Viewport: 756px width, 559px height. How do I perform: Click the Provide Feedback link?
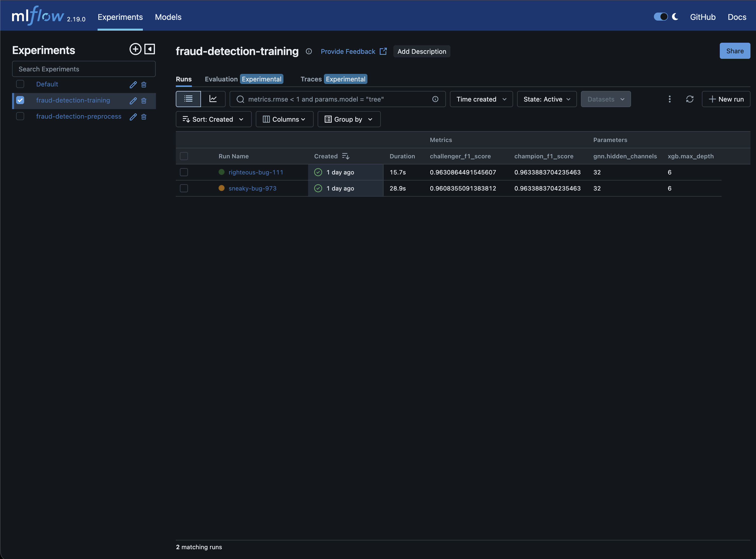point(354,52)
